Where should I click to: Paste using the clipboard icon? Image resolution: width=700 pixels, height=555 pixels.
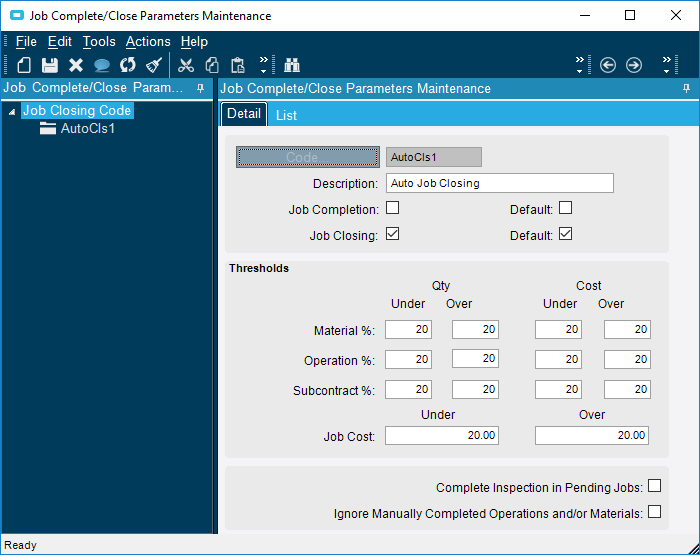point(238,65)
